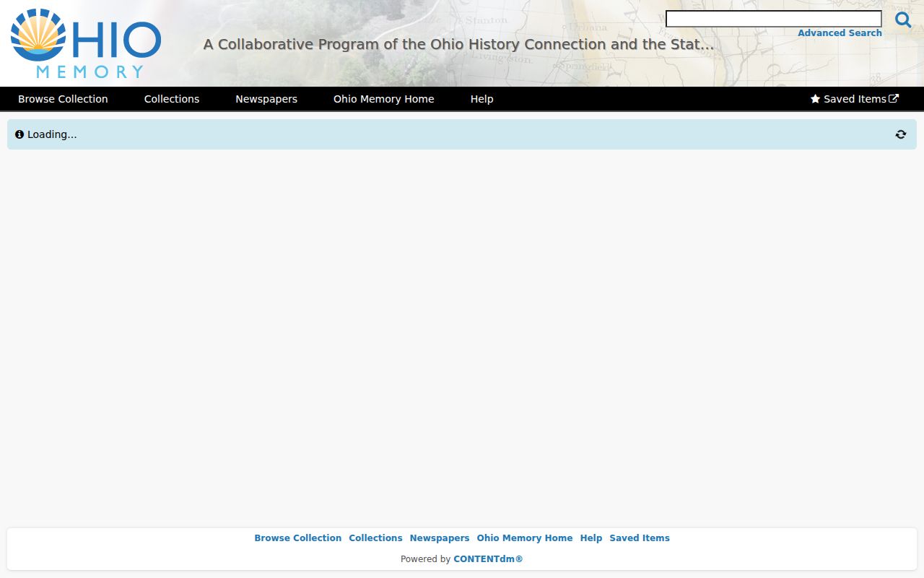Click the external link icon after Saved Items

tap(894, 99)
